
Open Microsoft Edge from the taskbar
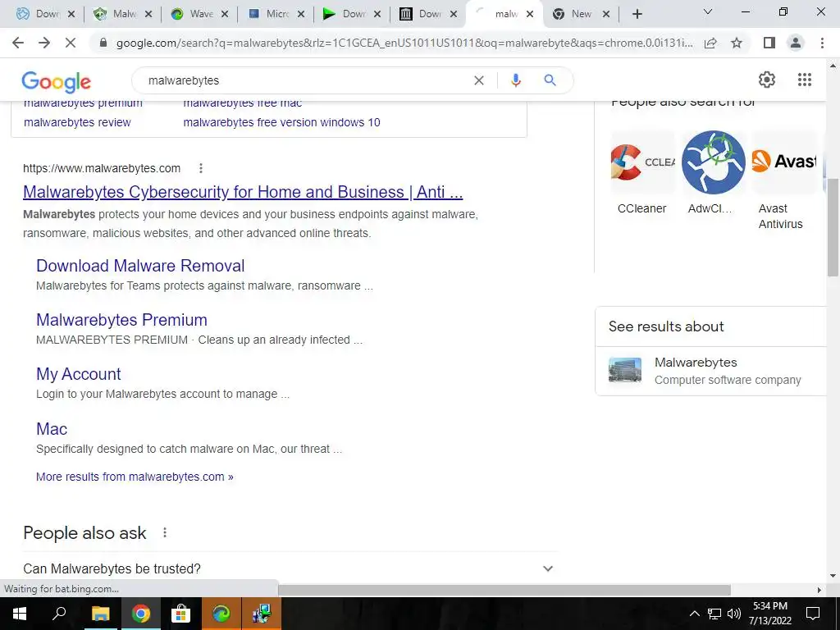tap(221, 614)
